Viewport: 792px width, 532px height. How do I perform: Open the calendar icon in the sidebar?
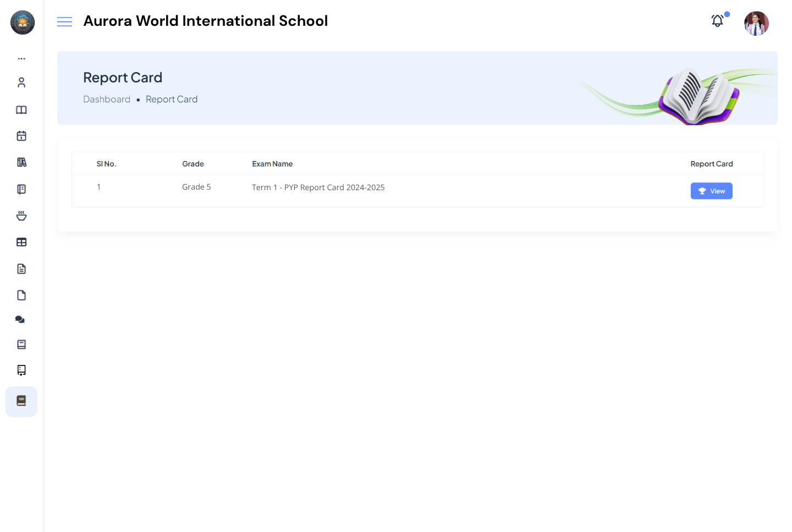click(x=21, y=136)
